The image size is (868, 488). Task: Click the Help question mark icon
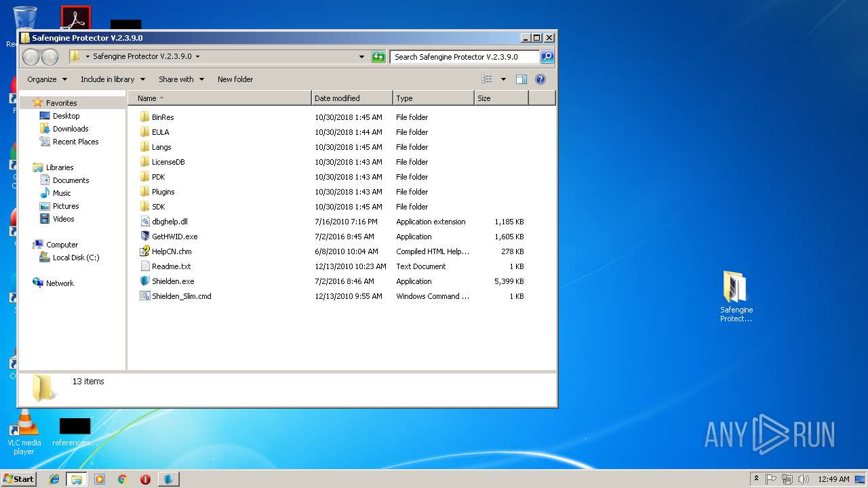point(540,79)
